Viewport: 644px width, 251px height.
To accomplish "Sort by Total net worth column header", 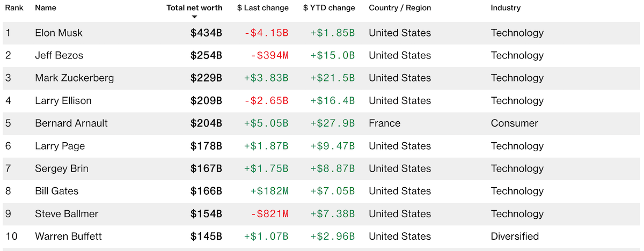I will tap(194, 8).
